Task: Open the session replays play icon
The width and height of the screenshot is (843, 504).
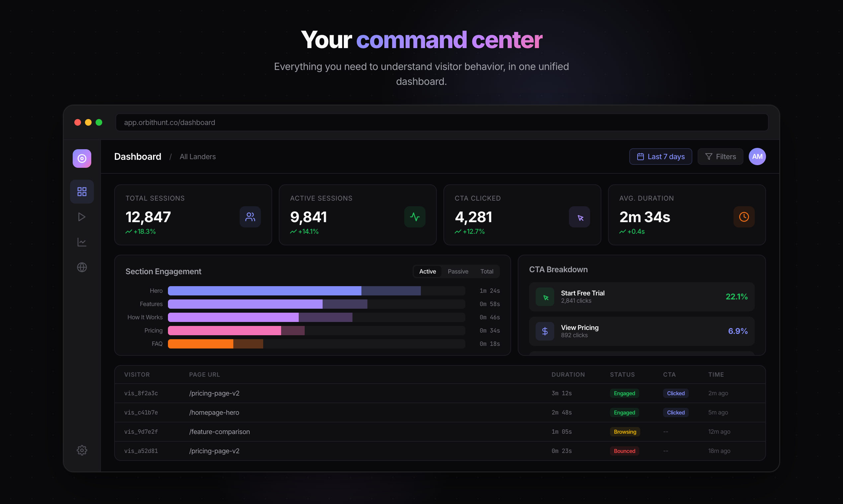Action: coord(82,217)
